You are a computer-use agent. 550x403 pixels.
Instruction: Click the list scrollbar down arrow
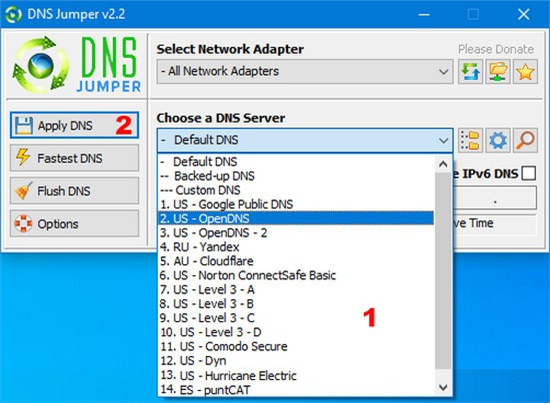443,387
